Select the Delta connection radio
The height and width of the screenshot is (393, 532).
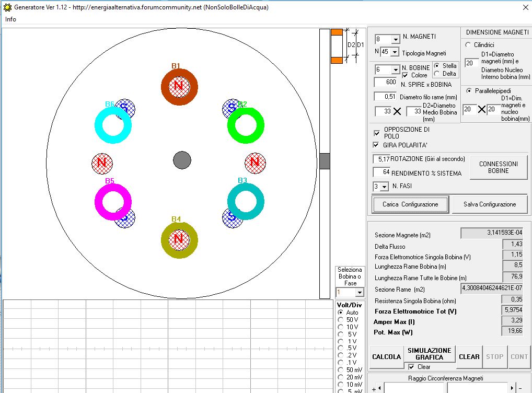[437, 74]
